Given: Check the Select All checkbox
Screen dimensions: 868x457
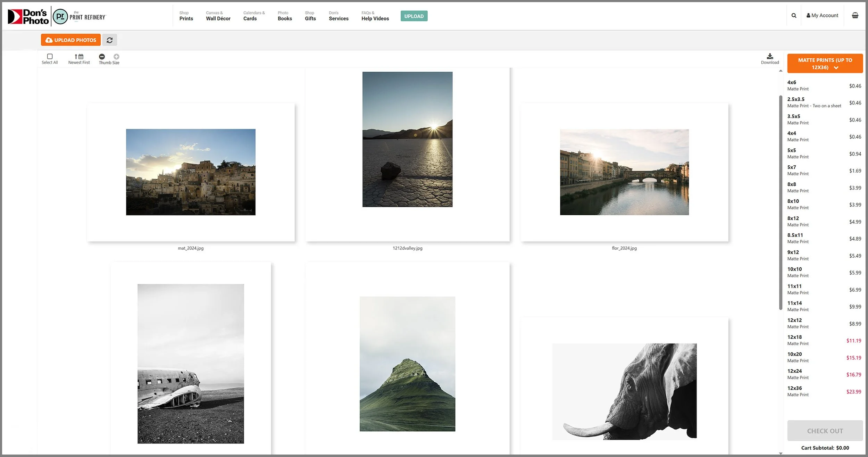Looking at the screenshot, I should [x=50, y=56].
